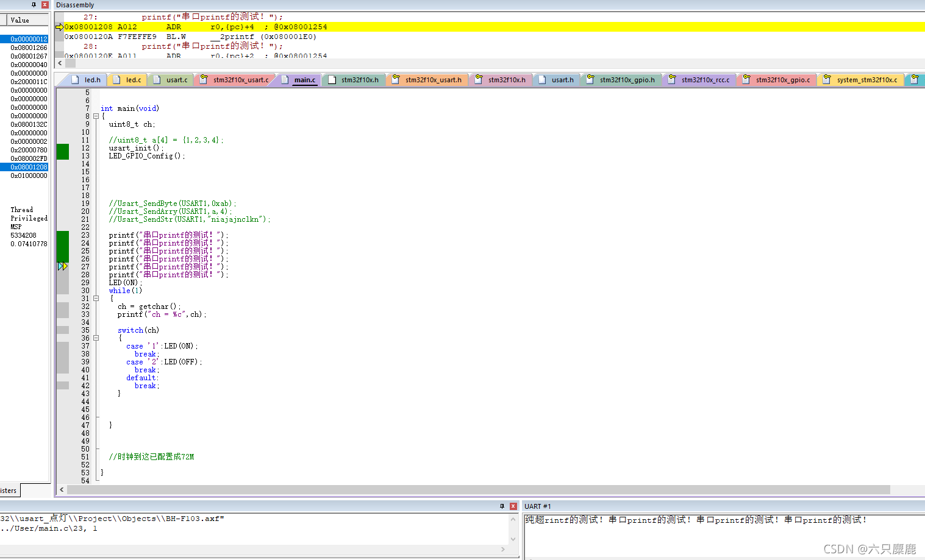
Task: Select register value 0x2000011C
Action: point(29,82)
